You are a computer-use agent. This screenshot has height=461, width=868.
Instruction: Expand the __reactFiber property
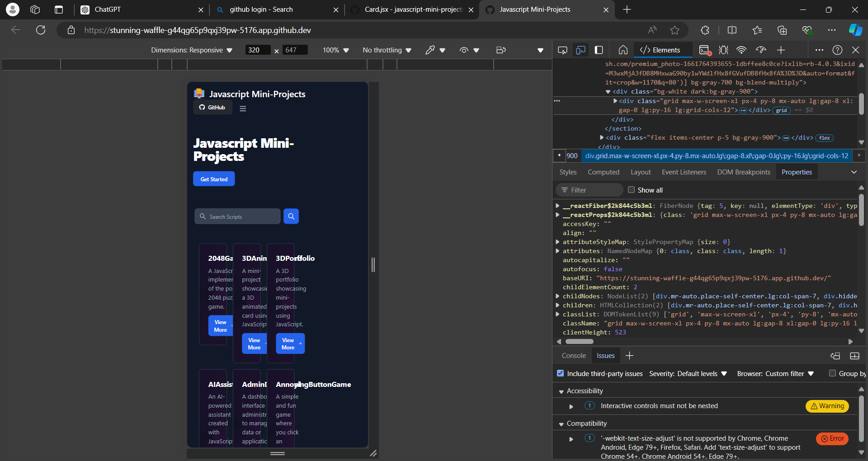(558, 206)
